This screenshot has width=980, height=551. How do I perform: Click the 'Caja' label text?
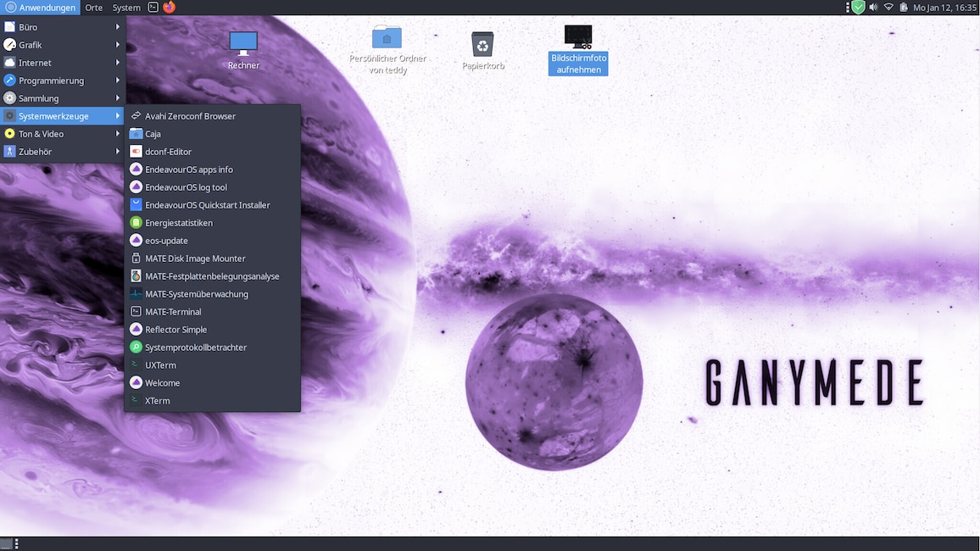pyautogui.click(x=153, y=134)
